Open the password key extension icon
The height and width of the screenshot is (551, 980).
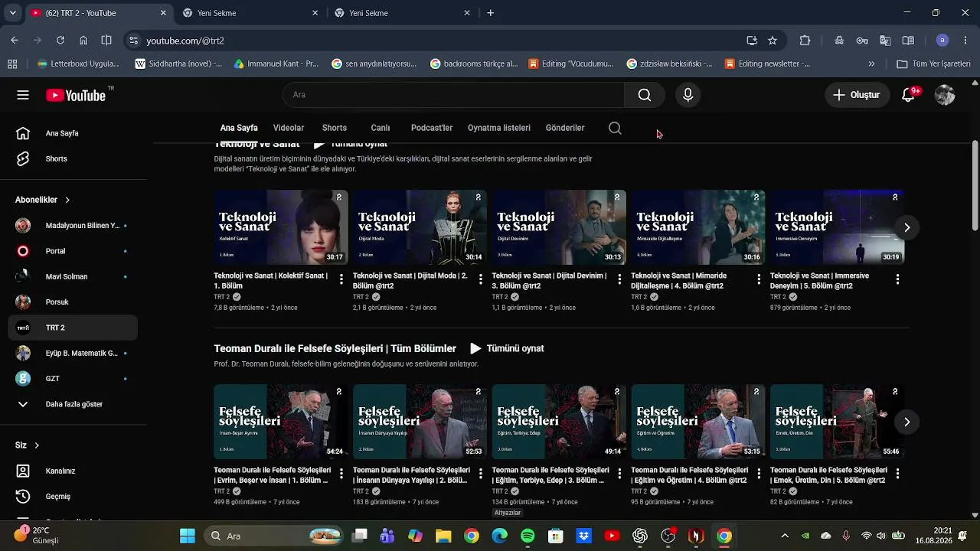point(862,41)
